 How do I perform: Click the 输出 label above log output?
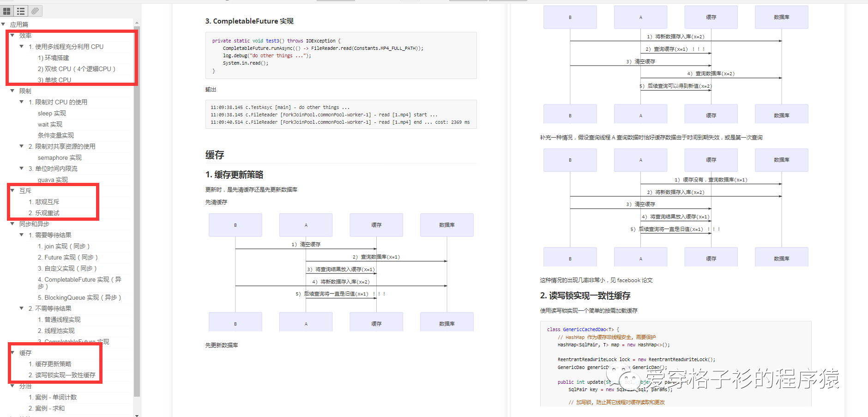[211, 90]
